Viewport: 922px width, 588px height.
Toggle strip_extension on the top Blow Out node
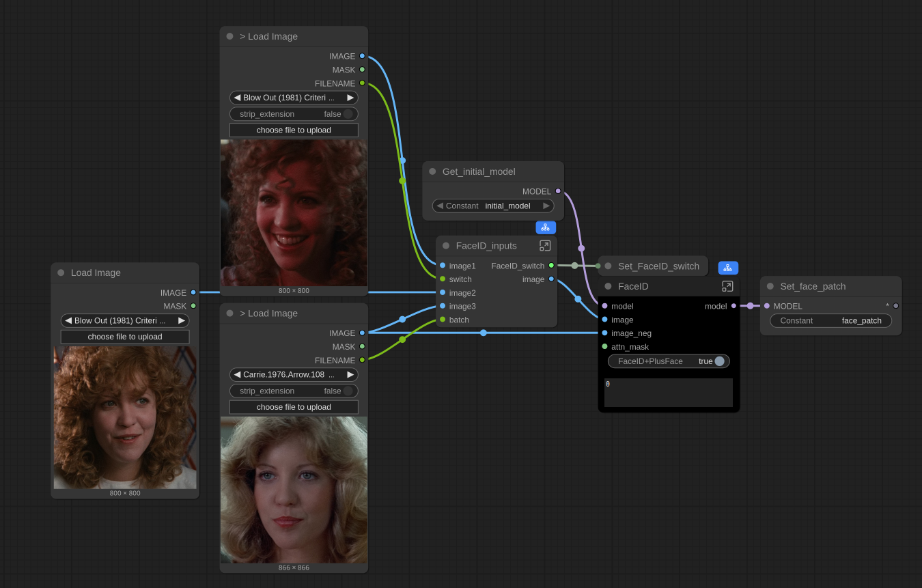point(294,114)
